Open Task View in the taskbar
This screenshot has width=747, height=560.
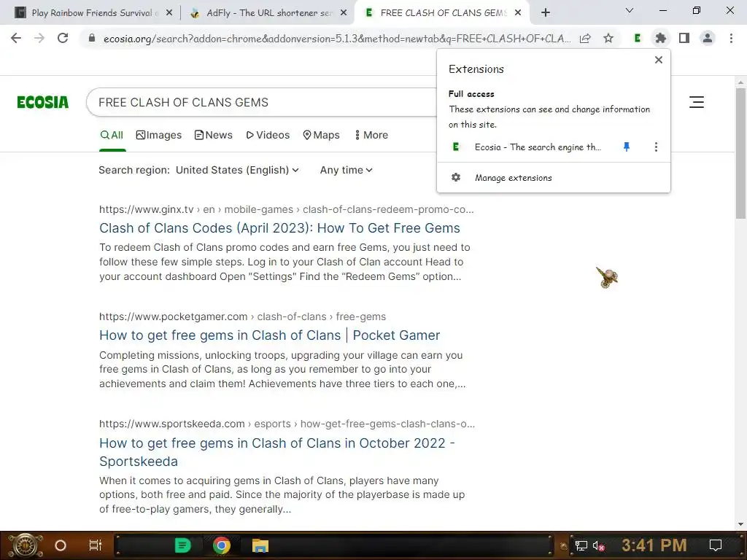pyautogui.click(x=96, y=545)
